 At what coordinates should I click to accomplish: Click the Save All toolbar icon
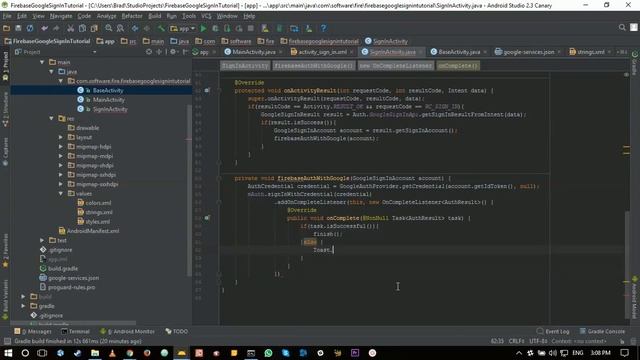pyautogui.click(x=18, y=28)
